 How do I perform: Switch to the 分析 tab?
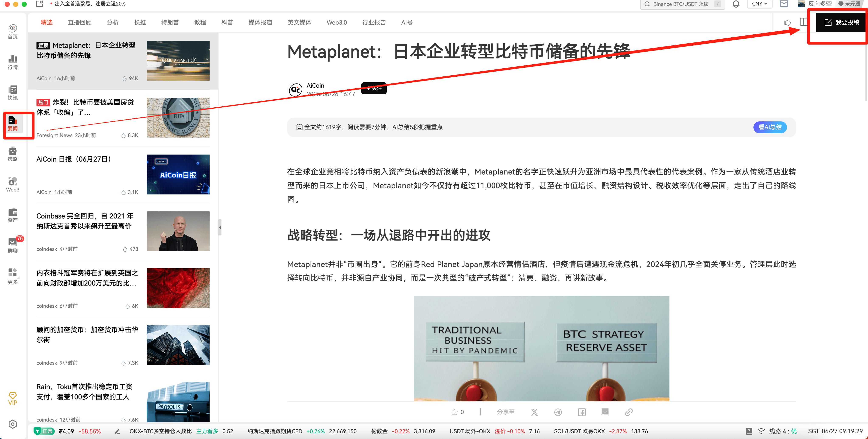point(113,22)
